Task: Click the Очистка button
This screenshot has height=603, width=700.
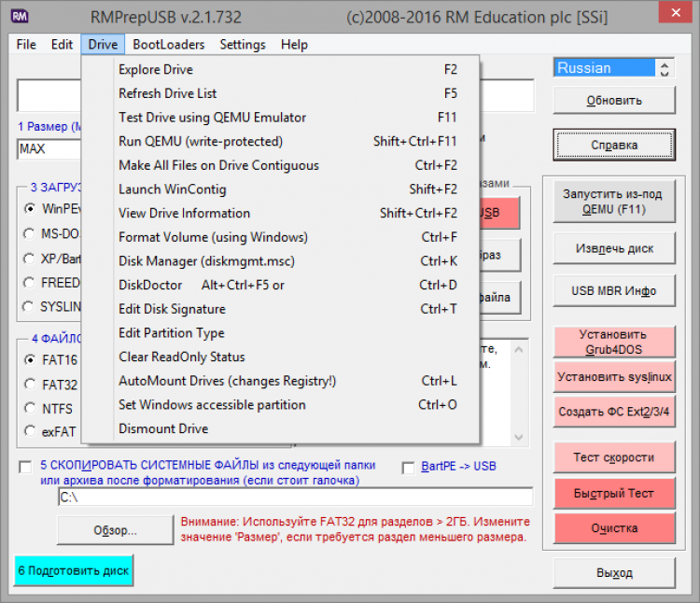Action: coord(614,528)
